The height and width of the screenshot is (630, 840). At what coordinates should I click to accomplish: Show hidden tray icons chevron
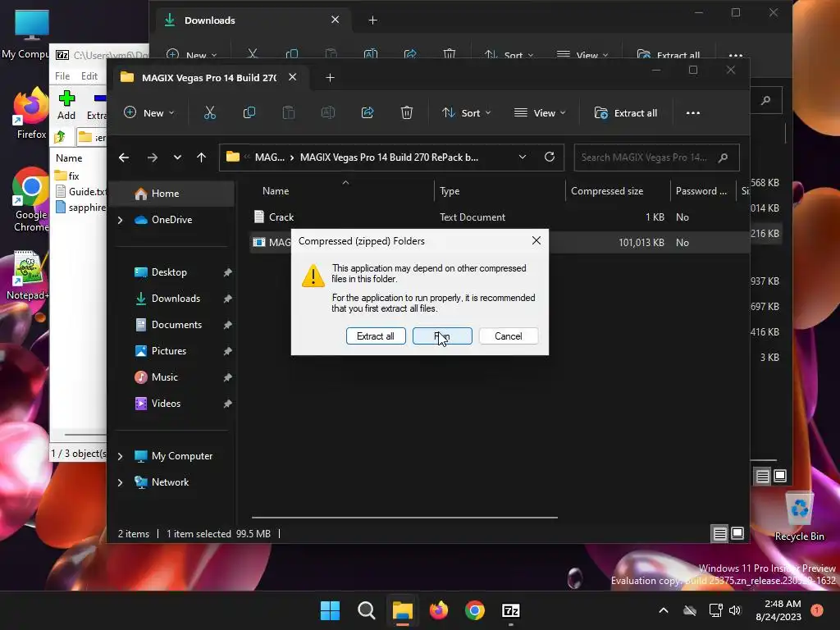663,610
